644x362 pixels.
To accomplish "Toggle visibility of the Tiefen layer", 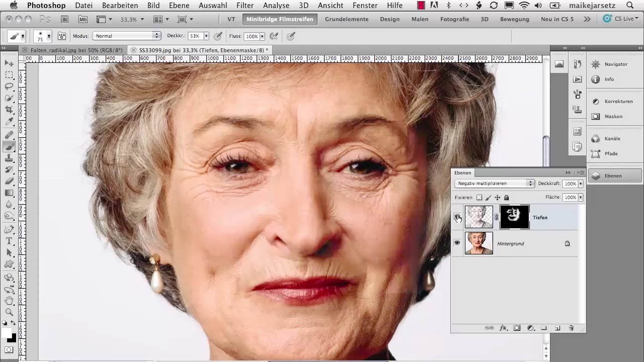I will tap(457, 217).
